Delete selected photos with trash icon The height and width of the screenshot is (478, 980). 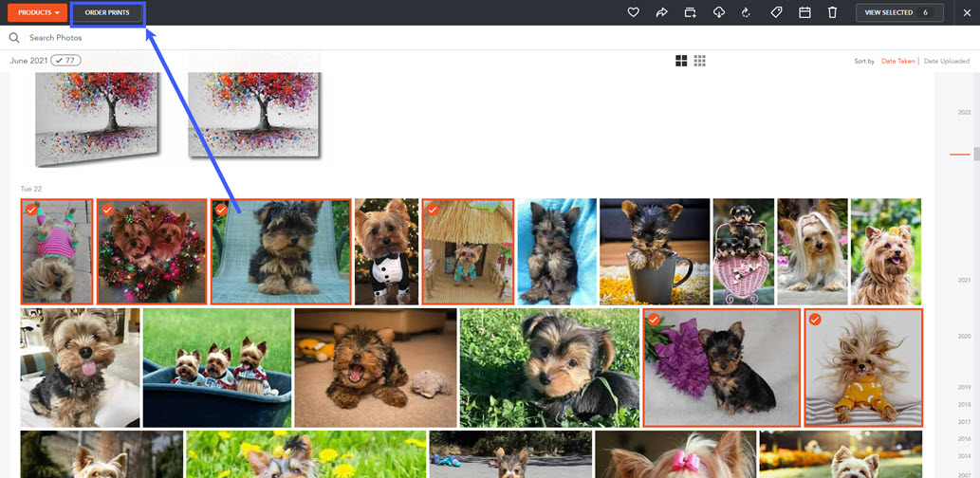click(x=832, y=12)
